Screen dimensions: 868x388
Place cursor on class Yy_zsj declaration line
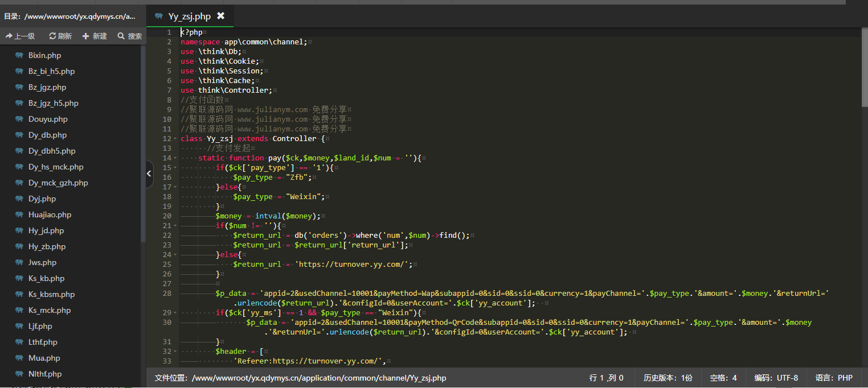253,138
